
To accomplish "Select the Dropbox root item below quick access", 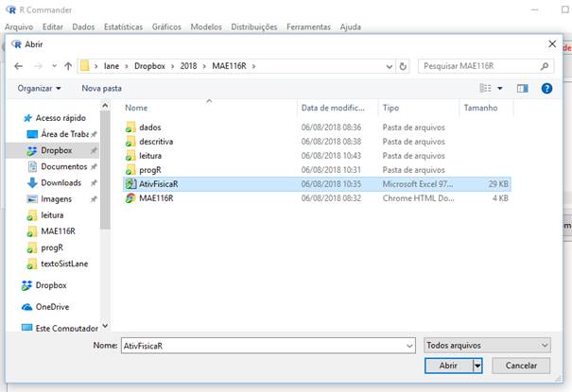I will (x=44, y=285).
